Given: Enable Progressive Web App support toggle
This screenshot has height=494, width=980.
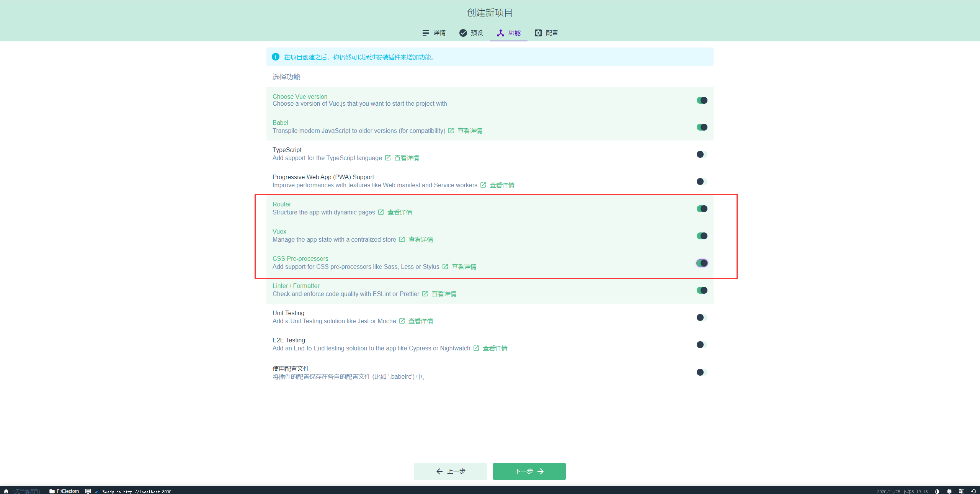Looking at the screenshot, I should (x=701, y=182).
